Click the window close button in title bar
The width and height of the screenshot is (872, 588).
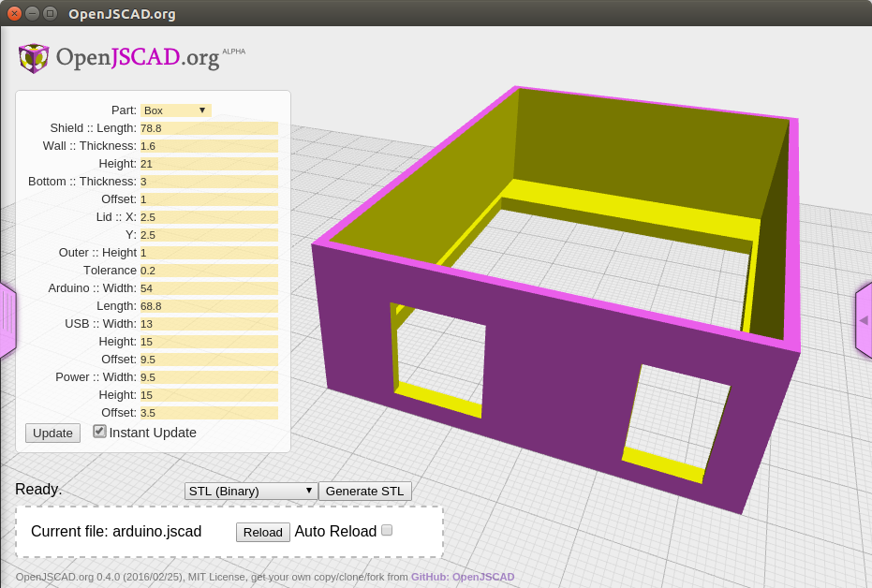click(14, 13)
